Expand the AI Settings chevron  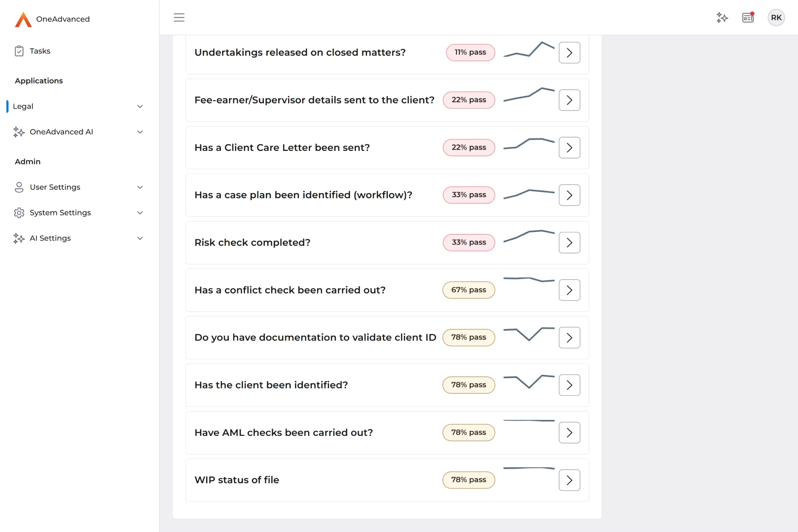coord(140,238)
